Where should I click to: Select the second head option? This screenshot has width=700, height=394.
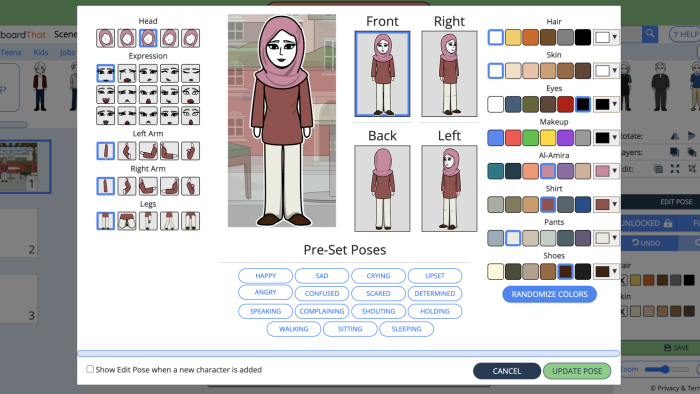click(x=127, y=38)
